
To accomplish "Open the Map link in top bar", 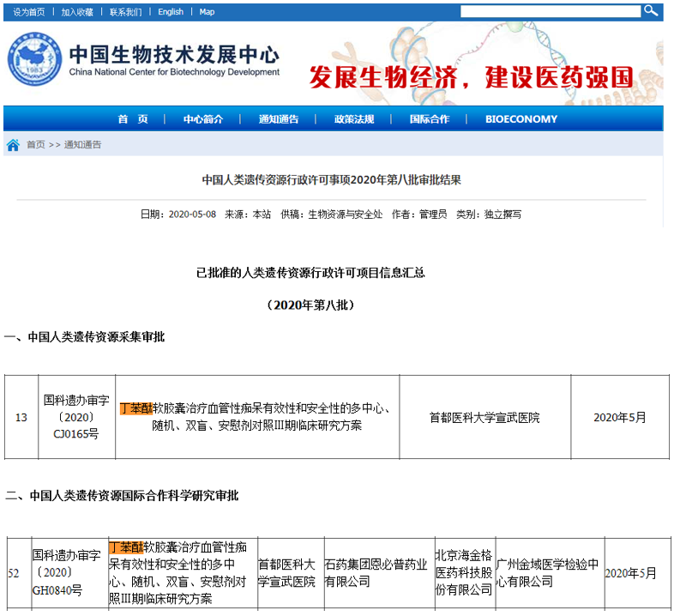I will [208, 12].
